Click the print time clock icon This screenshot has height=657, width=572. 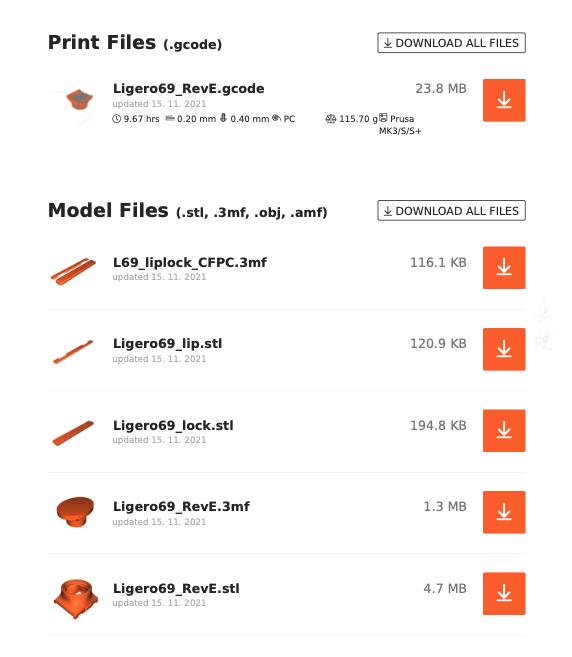[x=116, y=119]
